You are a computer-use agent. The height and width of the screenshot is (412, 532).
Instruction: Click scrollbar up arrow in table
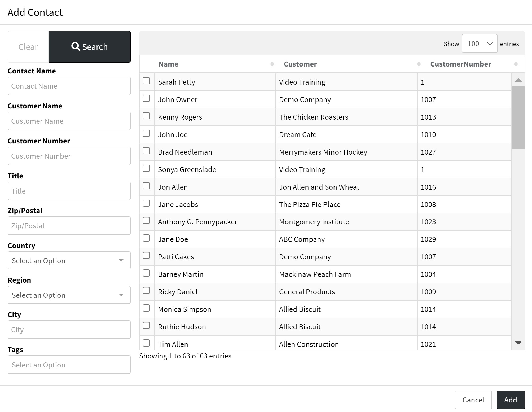pyautogui.click(x=518, y=80)
